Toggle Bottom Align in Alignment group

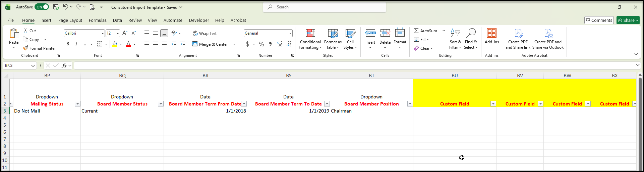point(164,33)
